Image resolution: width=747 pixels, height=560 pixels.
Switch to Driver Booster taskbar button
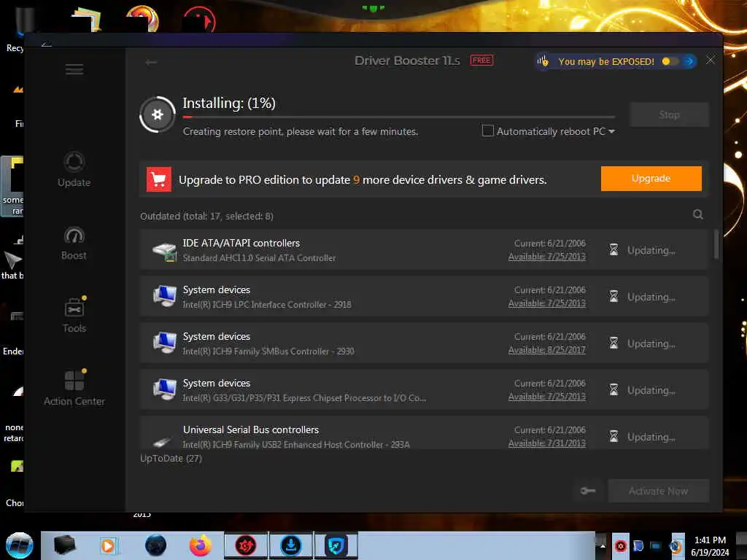[246, 545]
